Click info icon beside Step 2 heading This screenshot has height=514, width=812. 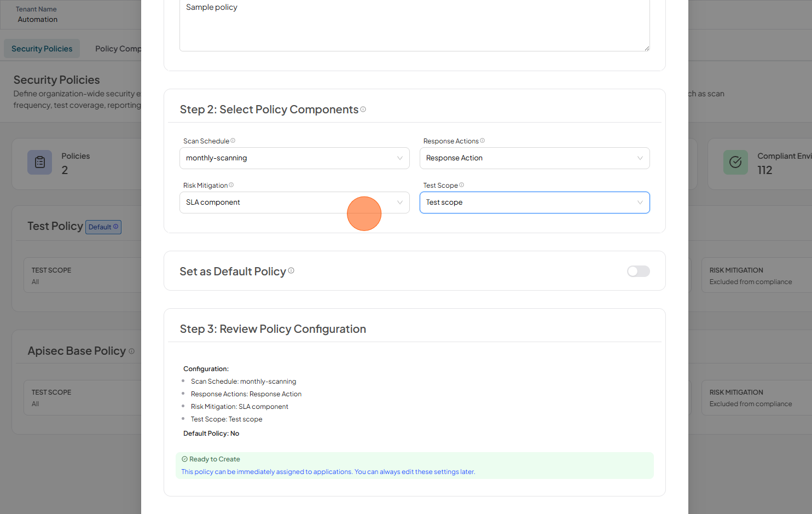(363, 109)
